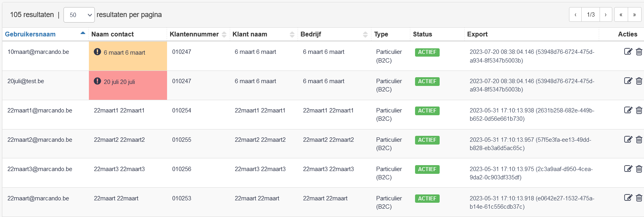Image resolution: width=644 pixels, height=217 pixels.
Task: Delete the 22maart3@marcando.be user
Action: (639, 169)
